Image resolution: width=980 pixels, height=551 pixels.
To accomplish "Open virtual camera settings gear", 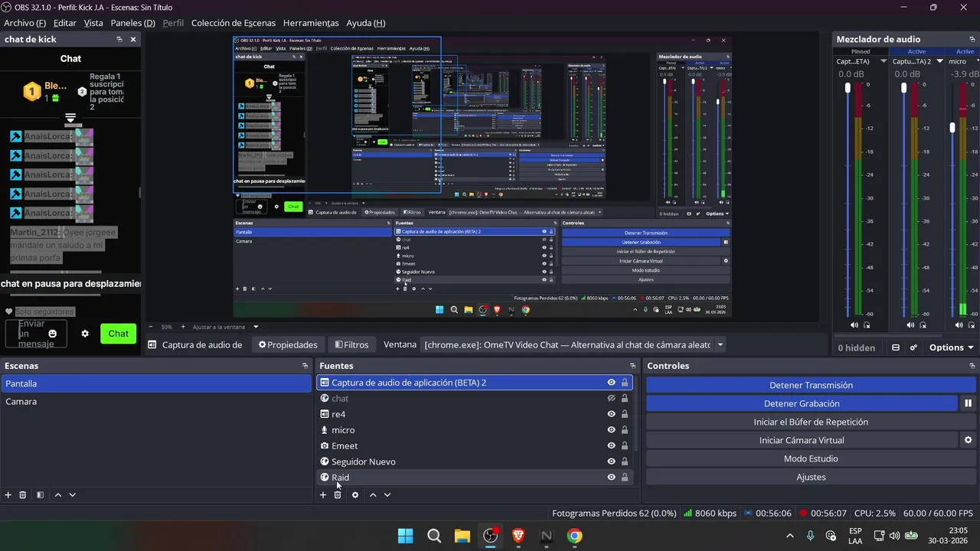I will coord(968,440).
